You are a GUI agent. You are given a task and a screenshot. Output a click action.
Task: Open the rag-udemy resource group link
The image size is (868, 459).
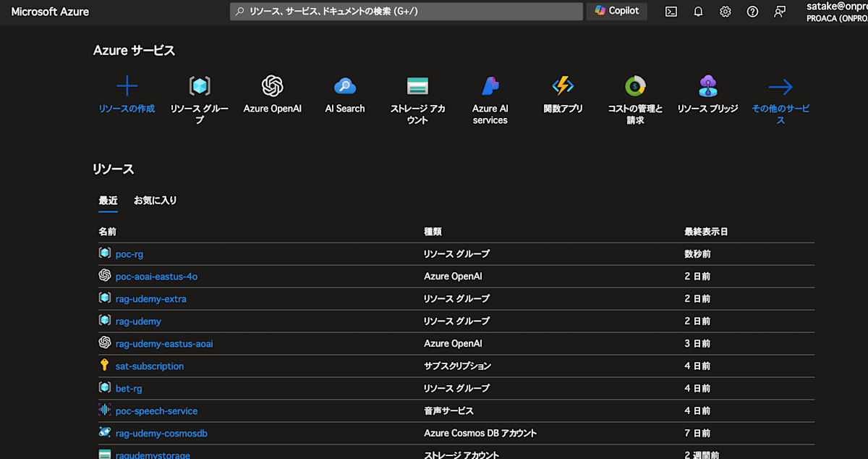point(138,321)
